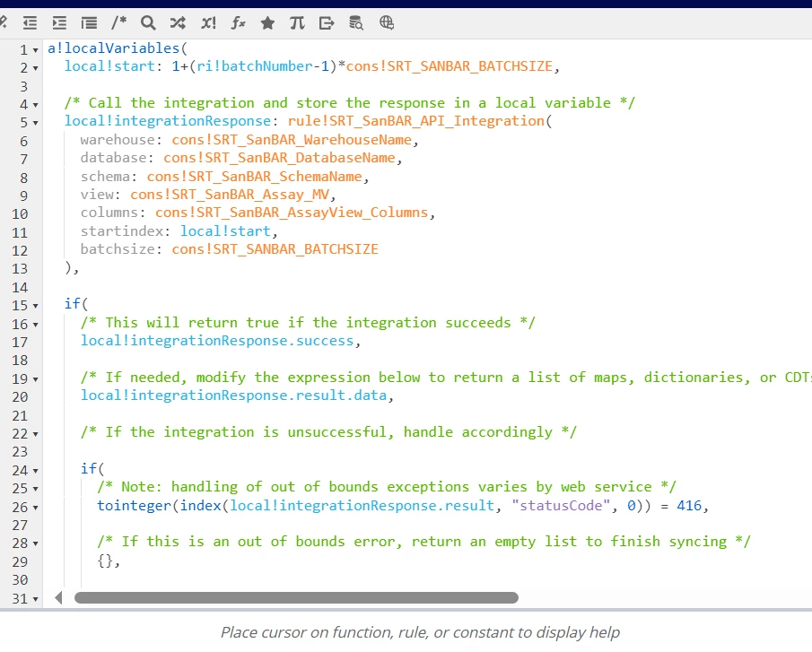Open search with the magnifying glass icon
This screenshot has width=812, height=652.
148,22
